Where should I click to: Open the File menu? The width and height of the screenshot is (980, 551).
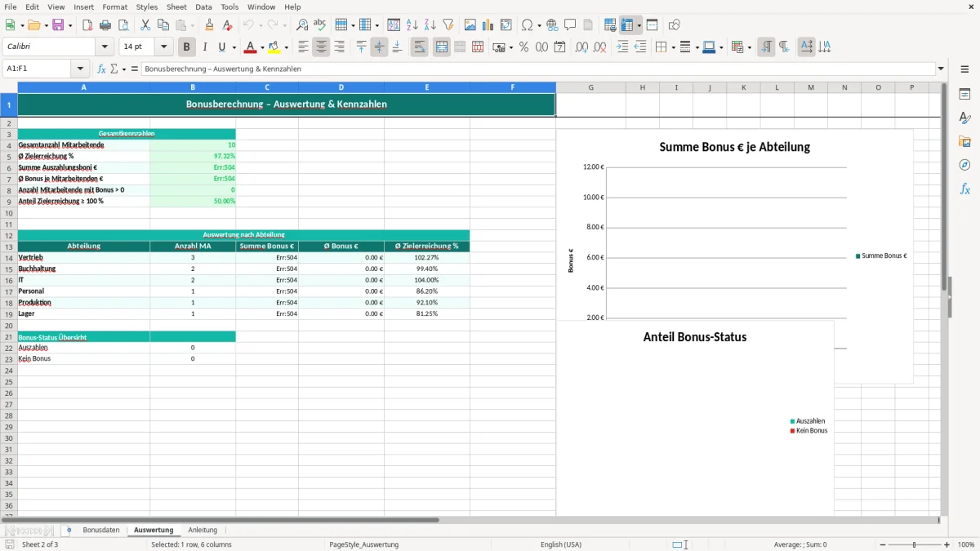(x=11, y=7)
